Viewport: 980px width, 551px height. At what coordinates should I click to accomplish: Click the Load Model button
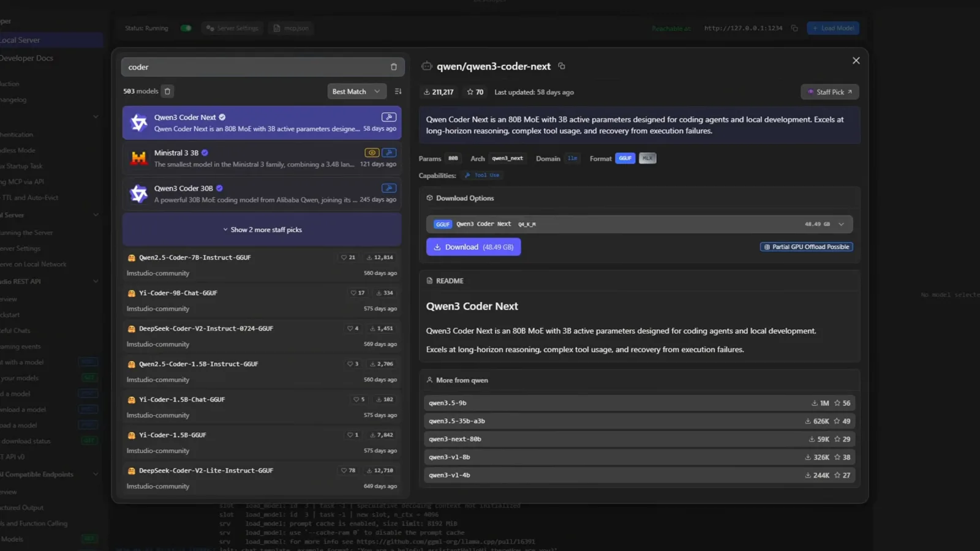pyautogui.click(x=833, y=28)
